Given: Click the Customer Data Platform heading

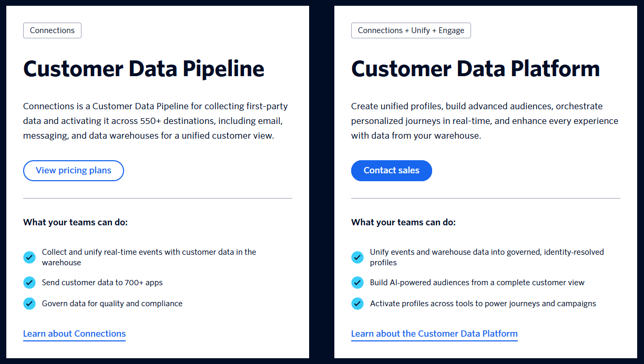Looking at the screenshot, I should coord(475,69).
